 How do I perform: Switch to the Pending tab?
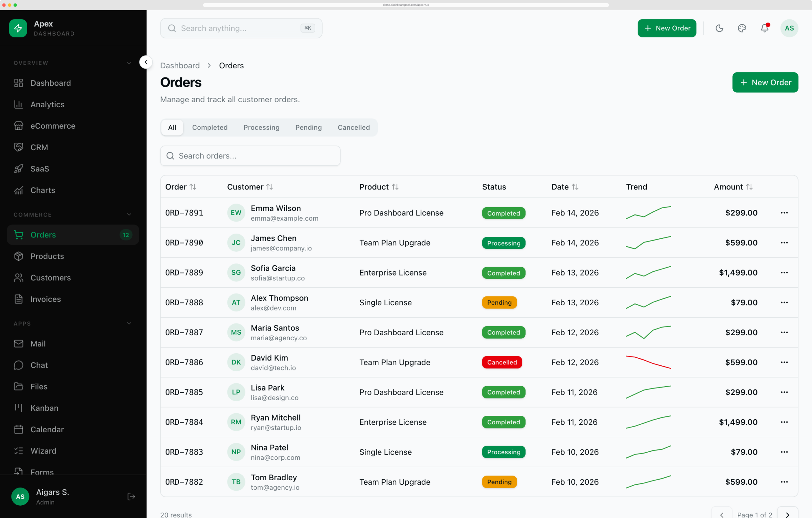(309, 127)
